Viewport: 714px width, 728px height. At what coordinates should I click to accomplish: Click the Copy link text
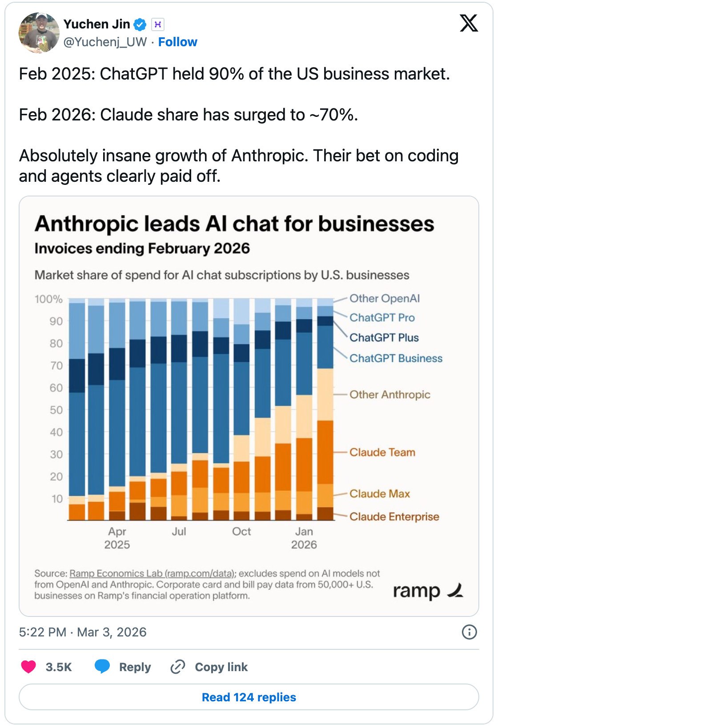pyautogui.click(x=221, y=667)
